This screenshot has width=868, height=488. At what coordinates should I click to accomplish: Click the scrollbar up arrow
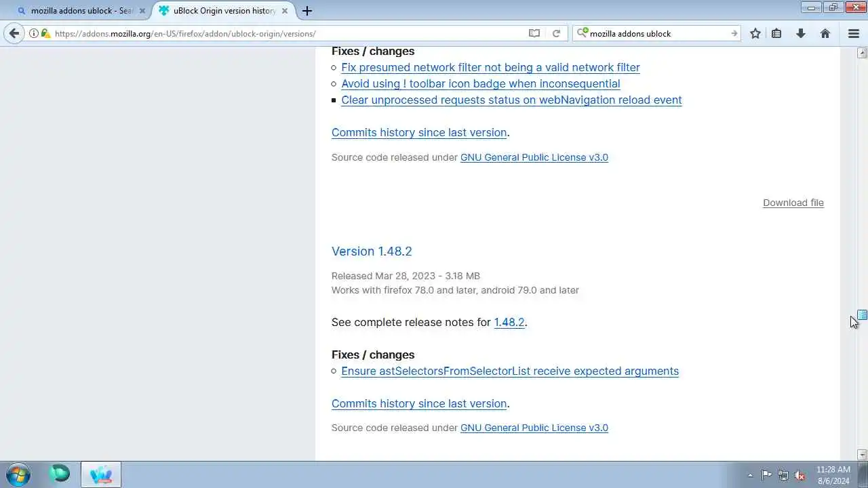click(862, 53)
